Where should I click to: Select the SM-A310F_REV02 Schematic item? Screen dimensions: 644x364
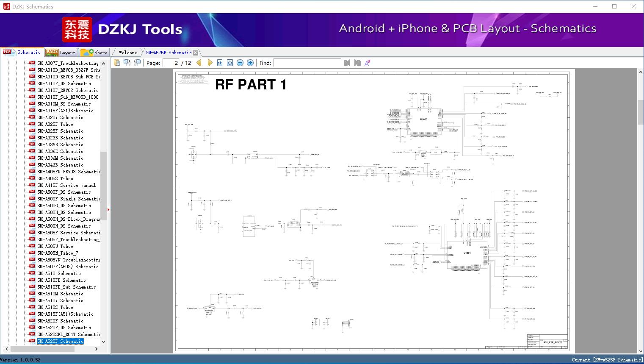(68, 90)
